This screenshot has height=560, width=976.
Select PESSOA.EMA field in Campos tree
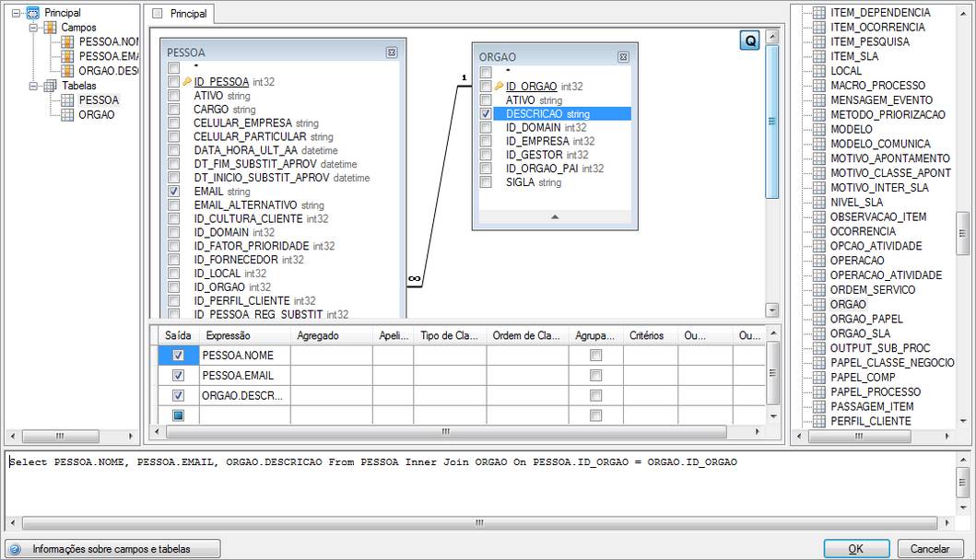click(109, 56)
